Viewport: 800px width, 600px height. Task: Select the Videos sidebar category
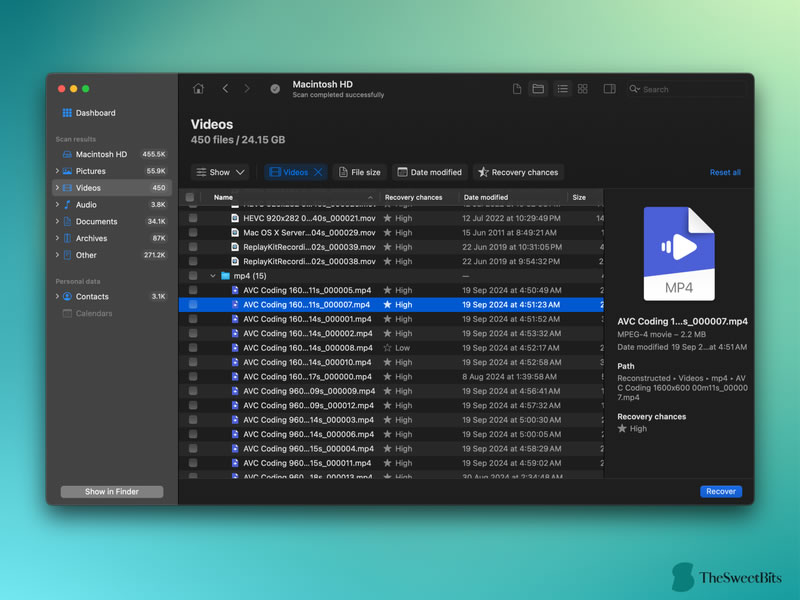pos(112,188)
